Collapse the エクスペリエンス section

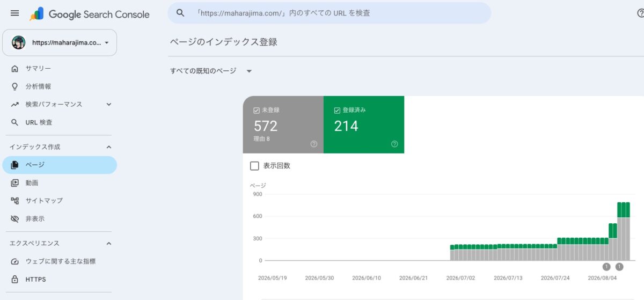pos(109,244)
